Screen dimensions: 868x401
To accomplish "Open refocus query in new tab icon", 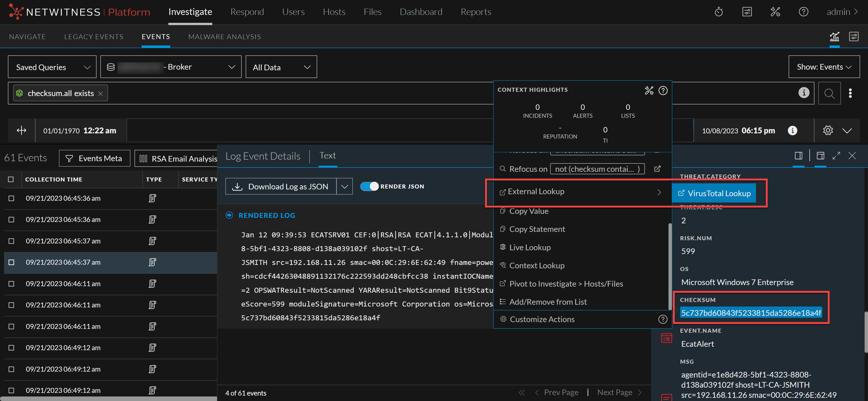I will 657,169.
